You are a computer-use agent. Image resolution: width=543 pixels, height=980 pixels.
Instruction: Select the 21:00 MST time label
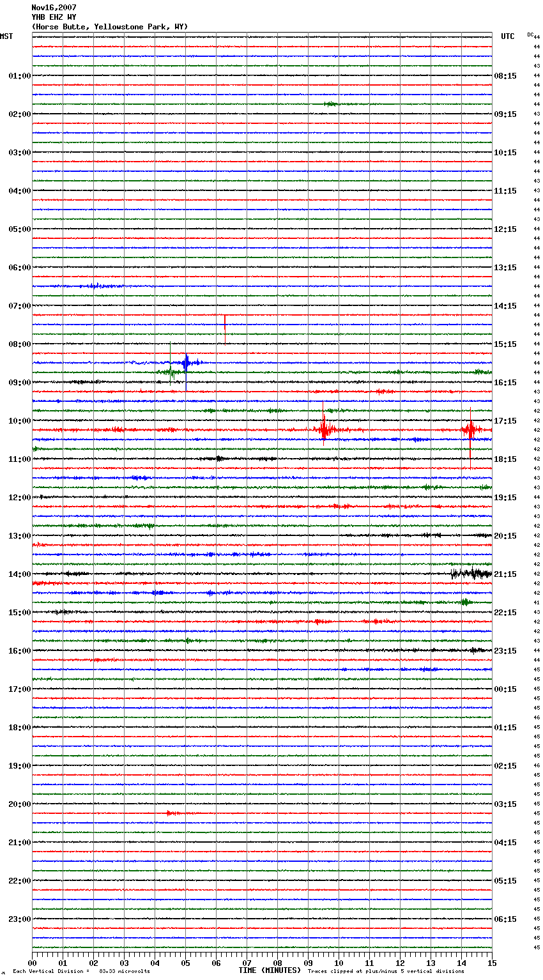point(20,843)
